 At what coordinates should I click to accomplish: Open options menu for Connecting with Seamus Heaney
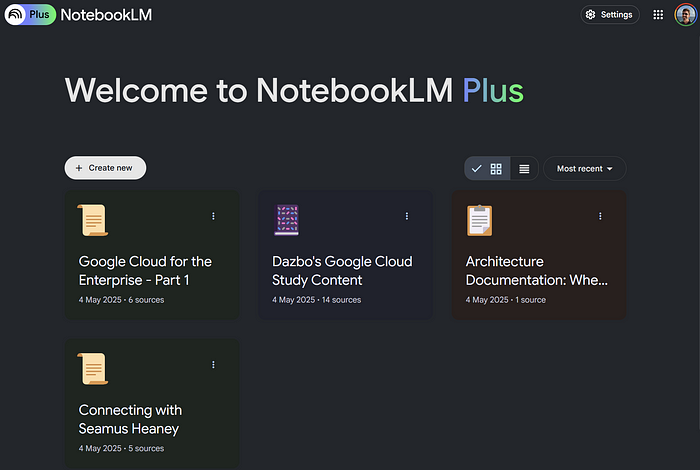click(213, 365)
